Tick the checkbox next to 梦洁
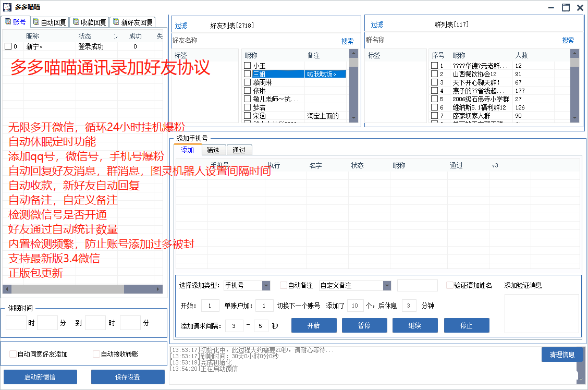 (x=247, y=107)
